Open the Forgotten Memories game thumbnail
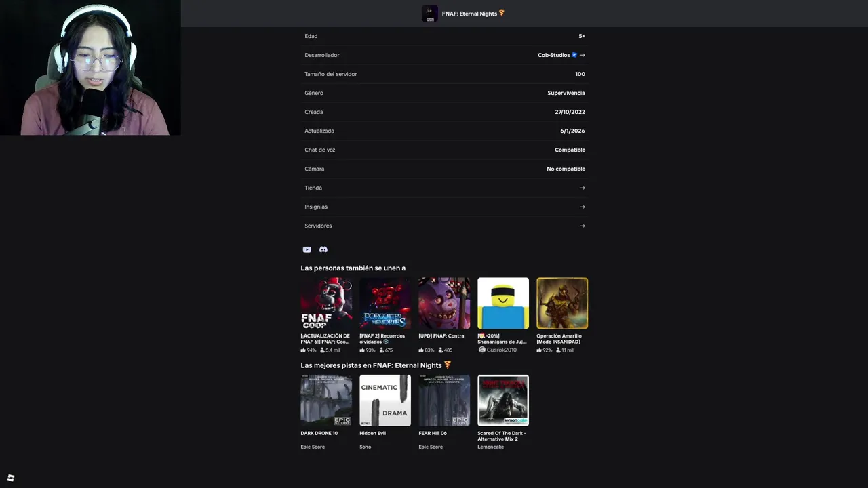The height and width of the screenshot is (488, 868). (385, 303)
